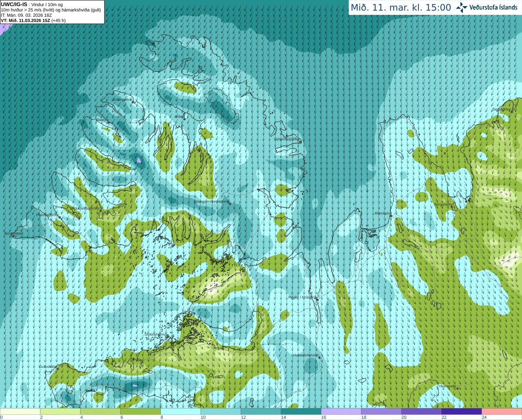
Task: Select the 16–18 m/s lavender legend swatch
Action: (341, 411)
